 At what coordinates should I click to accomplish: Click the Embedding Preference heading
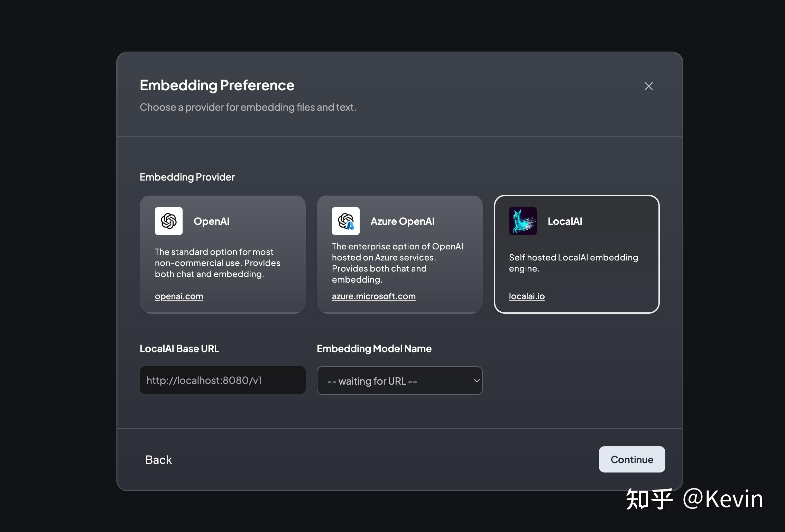click(x=217, y=85)
